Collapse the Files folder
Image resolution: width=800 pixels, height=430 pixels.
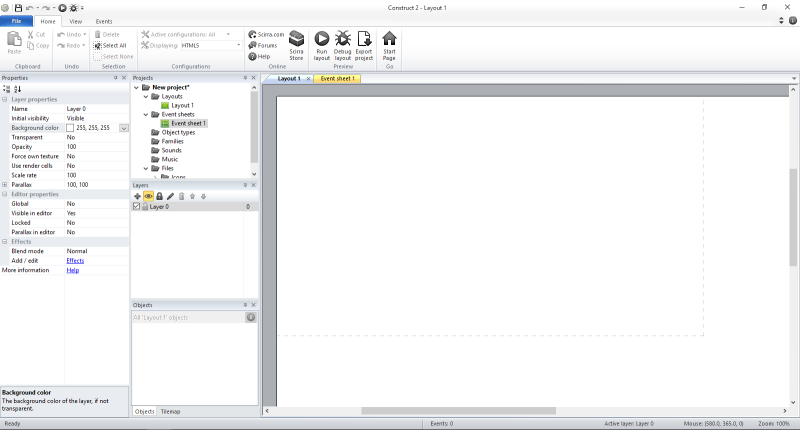click(x=146, y=168)
